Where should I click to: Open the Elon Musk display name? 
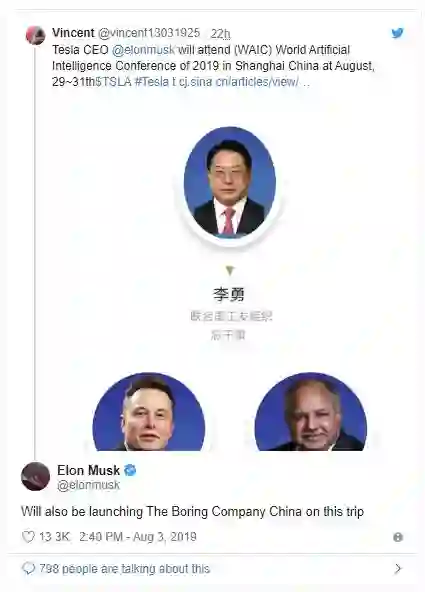(x=88, y=470)
